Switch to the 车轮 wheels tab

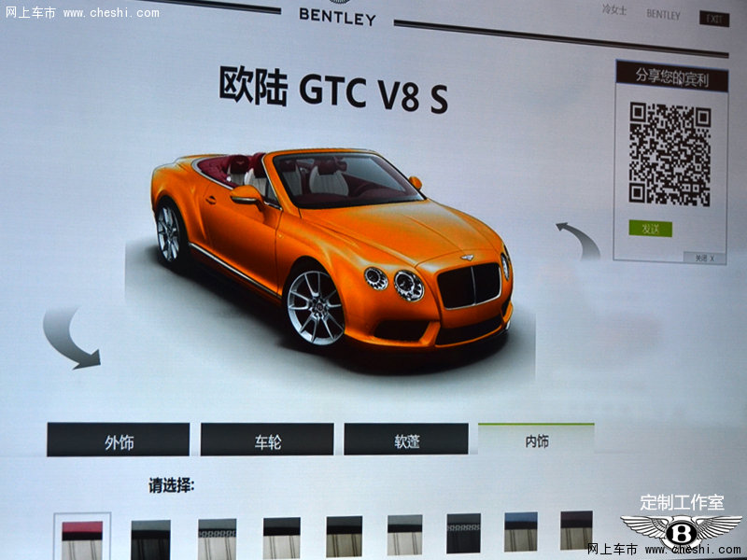pos(267,439)
